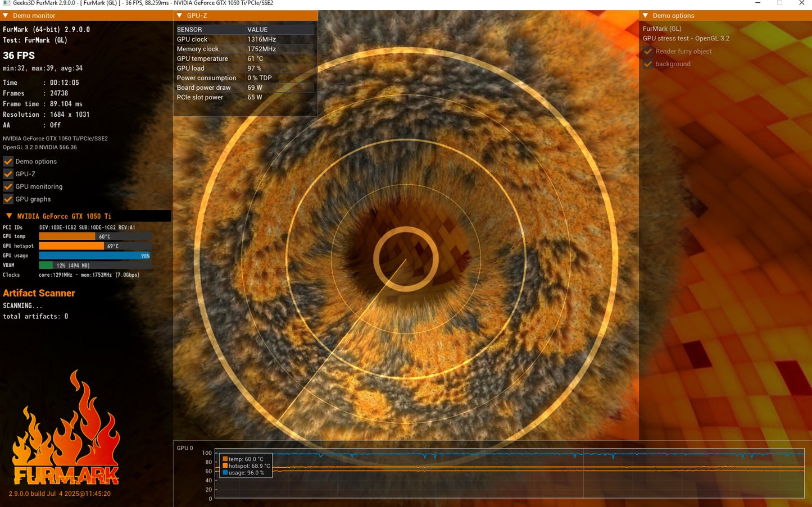The height and width of the screenshot is (507, 812).
Task: Click the blue usage legend color square
Action: (x=225, y=473)
